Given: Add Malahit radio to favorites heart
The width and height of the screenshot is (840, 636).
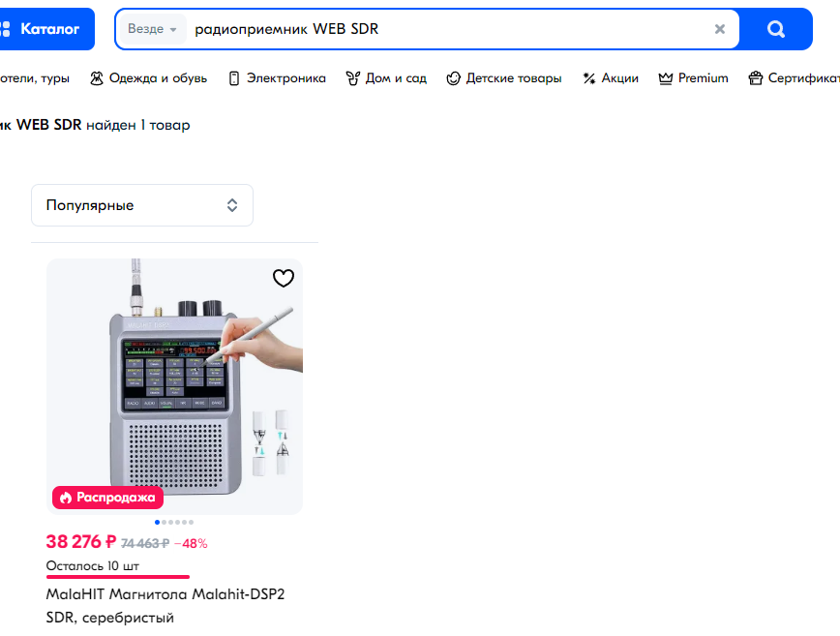Looking at the screenshot, I should tap(284, 278).
